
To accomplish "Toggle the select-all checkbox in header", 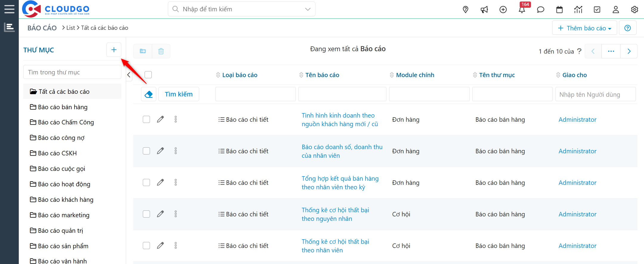I will pos(148,75).
